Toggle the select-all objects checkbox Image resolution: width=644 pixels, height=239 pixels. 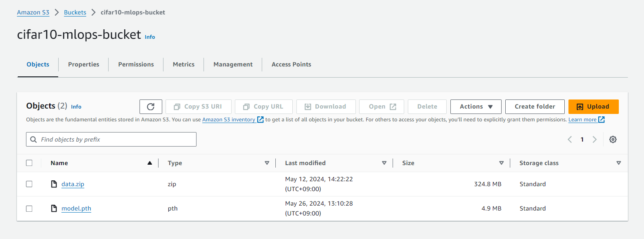(x=29, y=163)
